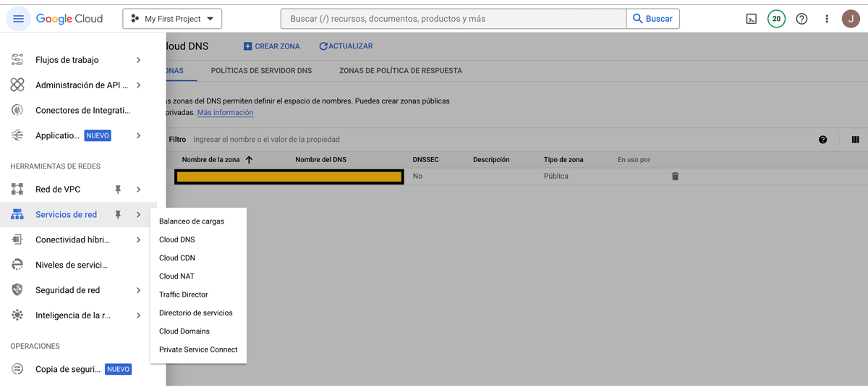This screenshot has height=390, width=868.
Task: Switch to ZONAS DE POLÍTICA DE RESPUESTA tab
Action: 401,71
